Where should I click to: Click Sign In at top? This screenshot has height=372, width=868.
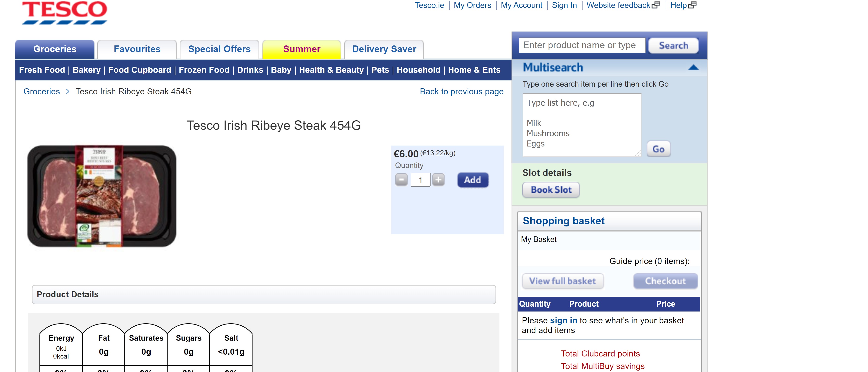(564, 5)
